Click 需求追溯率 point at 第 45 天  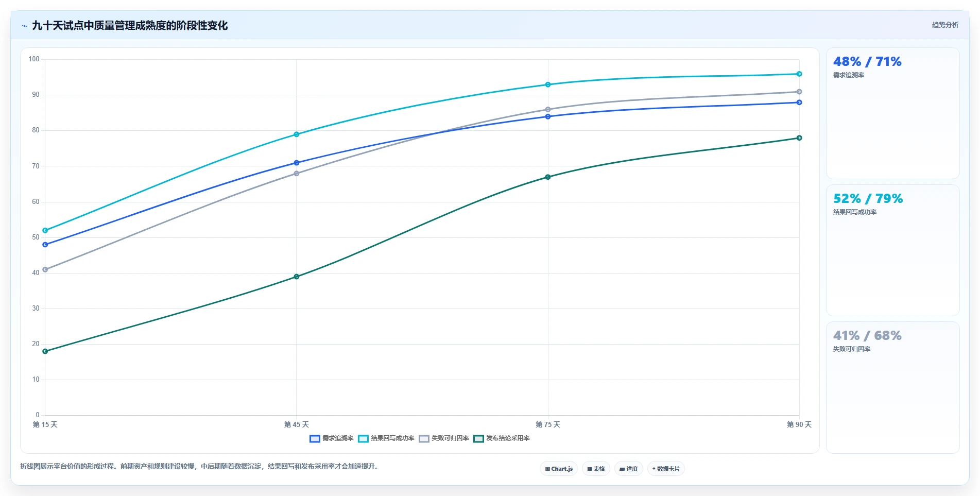tap(297, 163)
